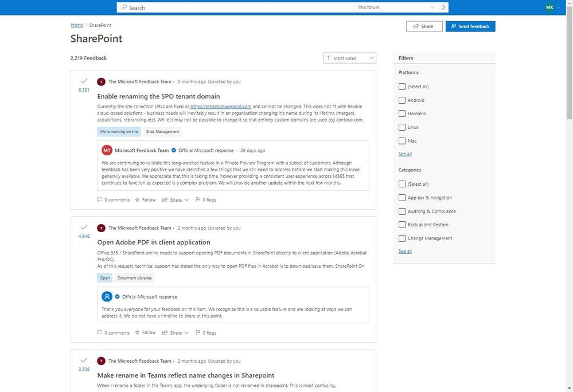Click the We're working on this status tag
573x392 pixels.
pos(119,132)
